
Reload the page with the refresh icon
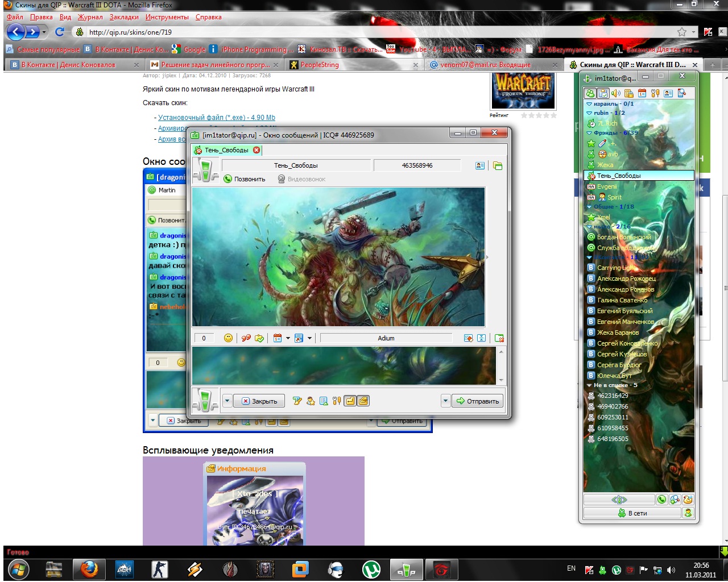60,32
